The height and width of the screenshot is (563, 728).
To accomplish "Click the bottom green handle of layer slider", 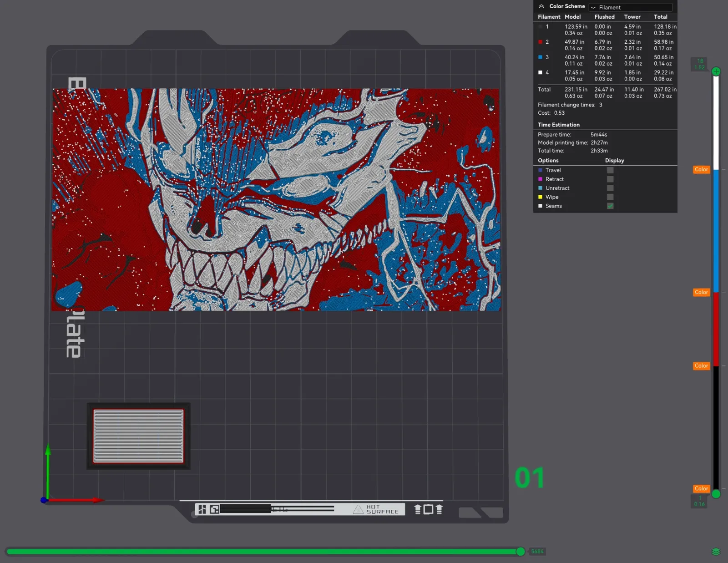I will 716,494.
